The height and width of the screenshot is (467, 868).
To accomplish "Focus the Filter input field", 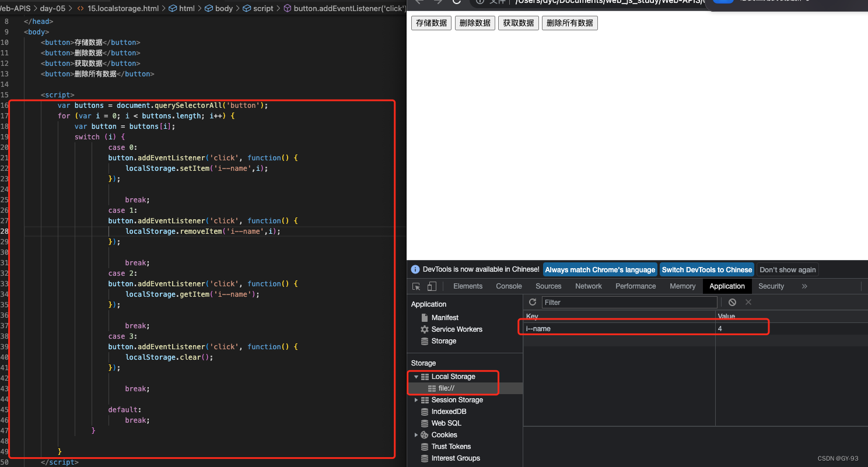I will [x=629, y=302].
